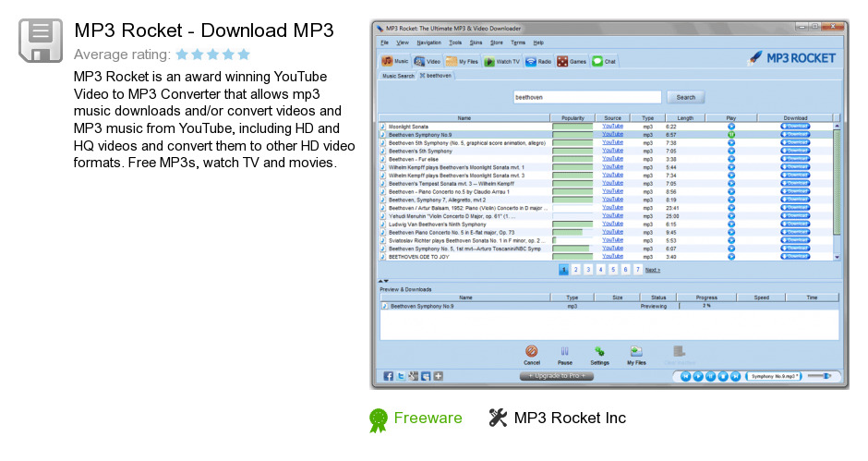Play Beethoven - Fur elise
Screen dimensions: 868x461
tap(731, 159)
